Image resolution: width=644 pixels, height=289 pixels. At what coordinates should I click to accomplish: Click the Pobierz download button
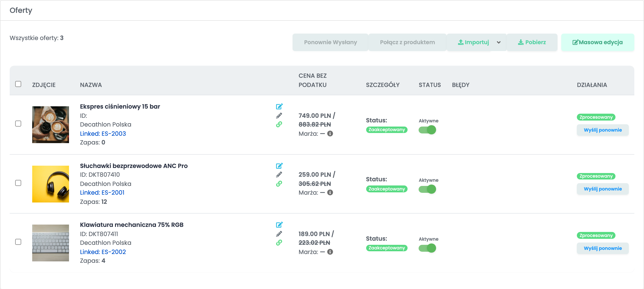pos(532,43)
